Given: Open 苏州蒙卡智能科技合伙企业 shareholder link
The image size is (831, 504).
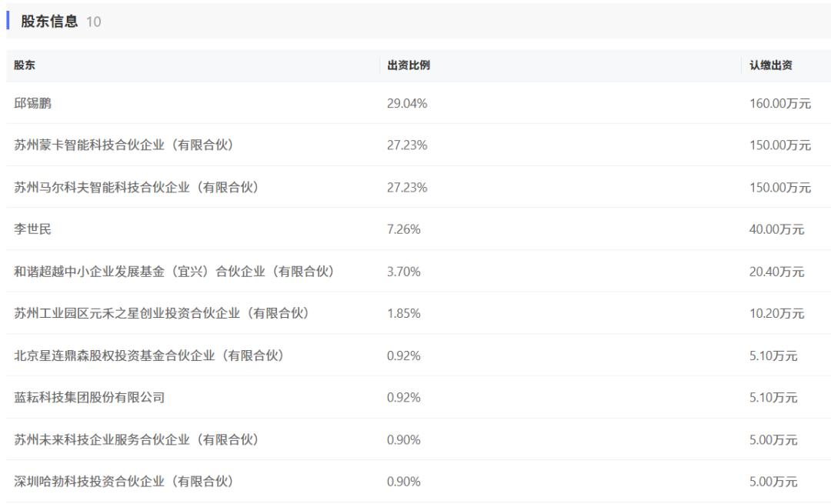Looking at the screenshot, I should (123, 145).
